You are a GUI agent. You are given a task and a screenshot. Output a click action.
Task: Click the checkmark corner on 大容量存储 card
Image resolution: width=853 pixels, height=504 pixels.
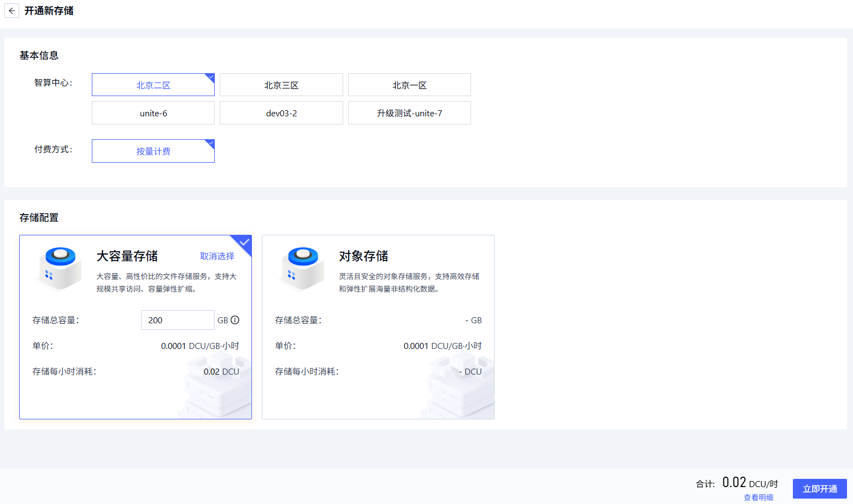tap(244, 242)
